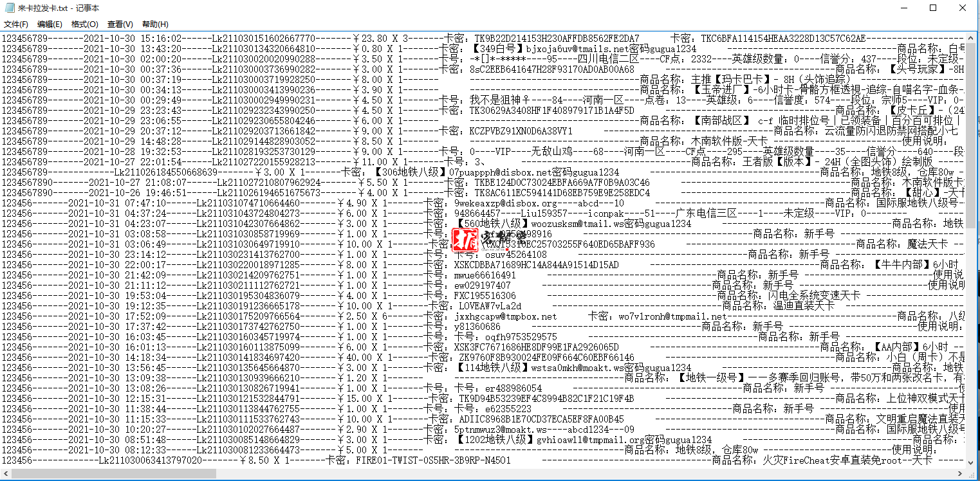Click card number e62355223
The height and width of the screenshot is (481, 980).
pyautogui.click(x=508, y=409)
